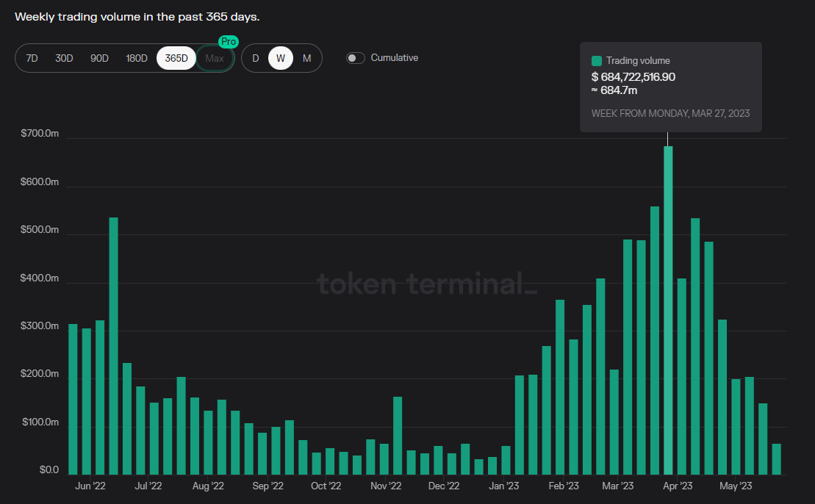Click the green Trading volume legend square

tap(597, 61)
